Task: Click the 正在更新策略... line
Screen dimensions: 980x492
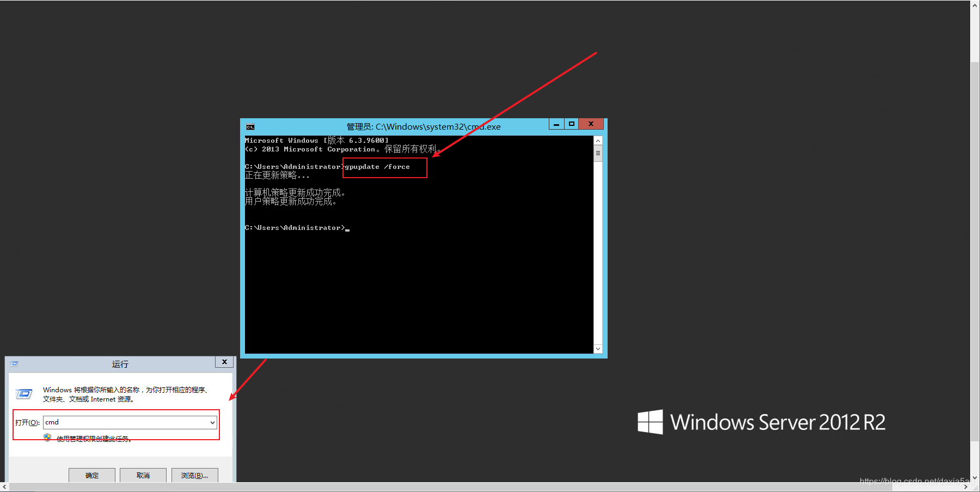Action: (277, 175)
